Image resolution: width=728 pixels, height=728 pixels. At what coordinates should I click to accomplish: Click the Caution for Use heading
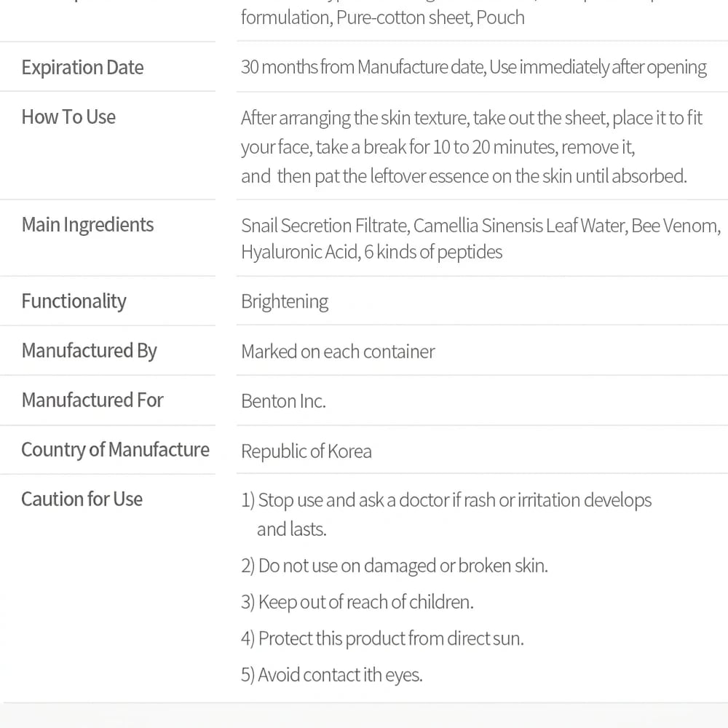[x=82, y=499]
